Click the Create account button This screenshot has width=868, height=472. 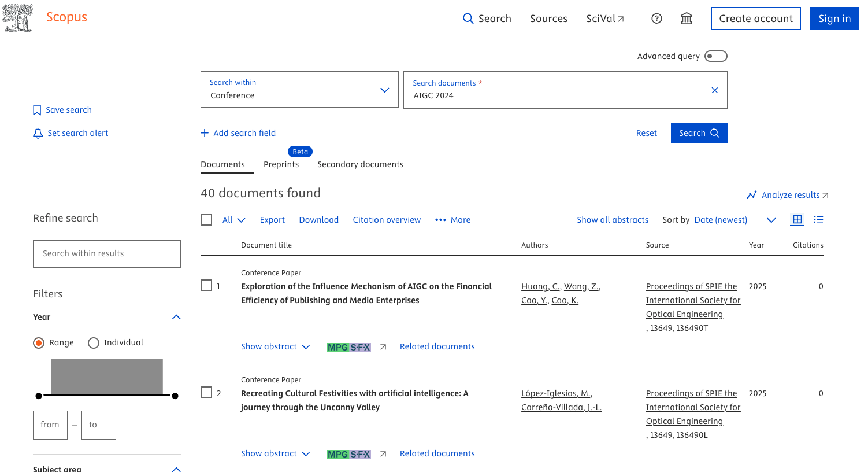click(755, 19)
